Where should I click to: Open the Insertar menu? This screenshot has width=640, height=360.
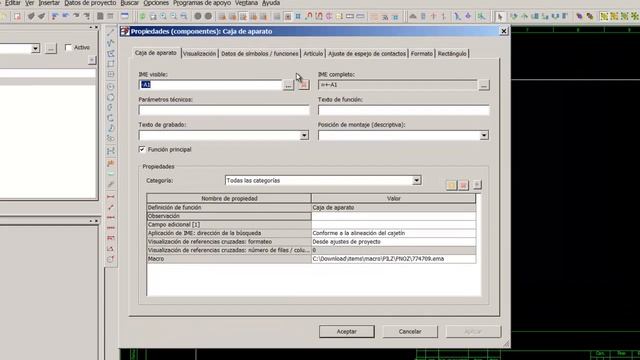tap(49, 3)
